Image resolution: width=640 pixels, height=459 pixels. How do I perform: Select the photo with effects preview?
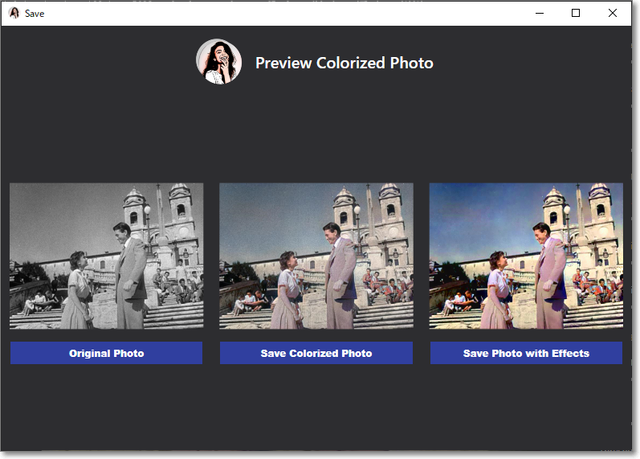pos(526,256)
